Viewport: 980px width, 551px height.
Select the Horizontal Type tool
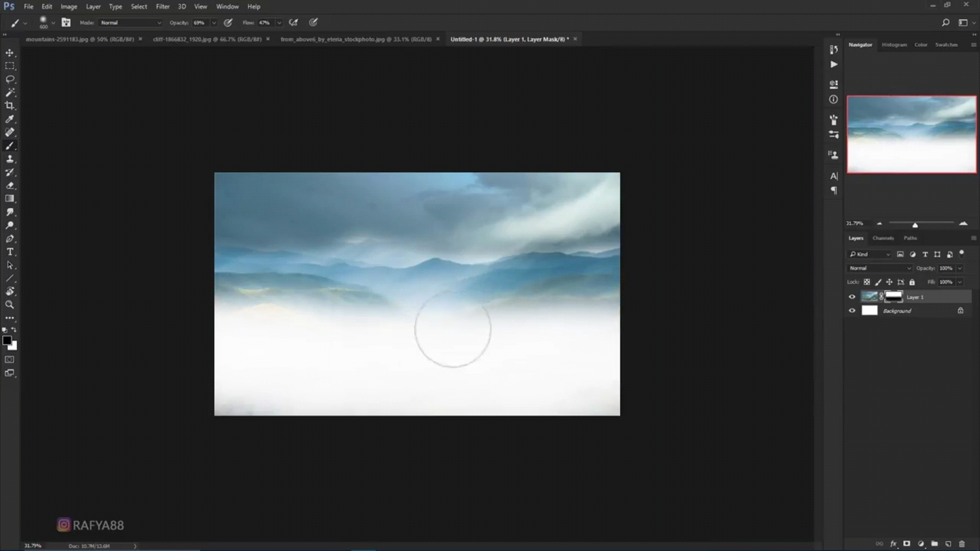[x=10, y=252]
